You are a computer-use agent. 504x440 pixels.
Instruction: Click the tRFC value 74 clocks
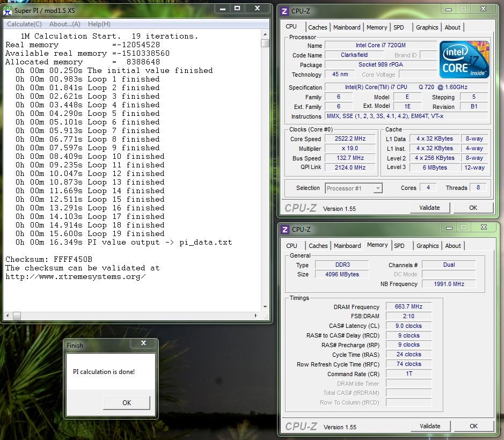point(408,364)
